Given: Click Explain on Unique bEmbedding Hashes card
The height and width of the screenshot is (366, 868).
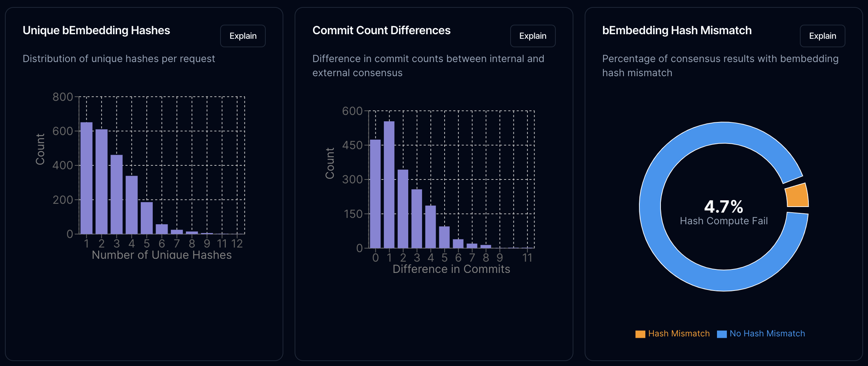Looking at the screenshot, I should (243, 36).
